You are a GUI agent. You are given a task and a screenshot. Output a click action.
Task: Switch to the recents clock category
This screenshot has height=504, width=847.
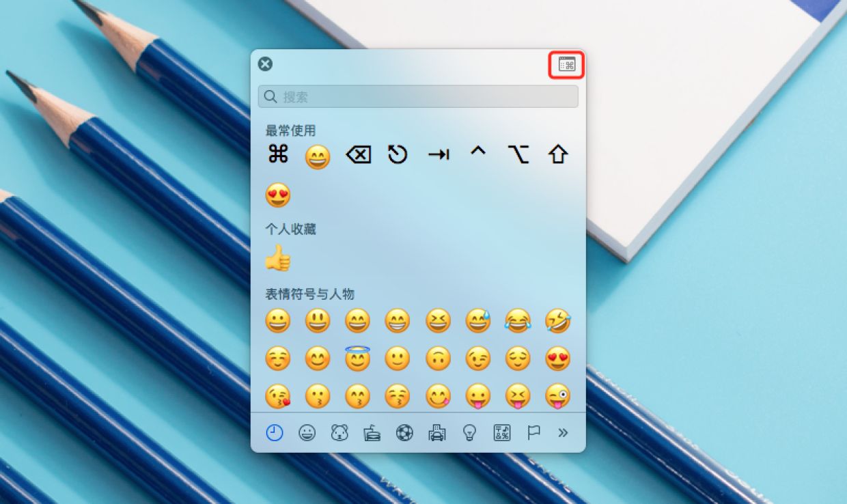pyautogui.click(x=275, y=432)
